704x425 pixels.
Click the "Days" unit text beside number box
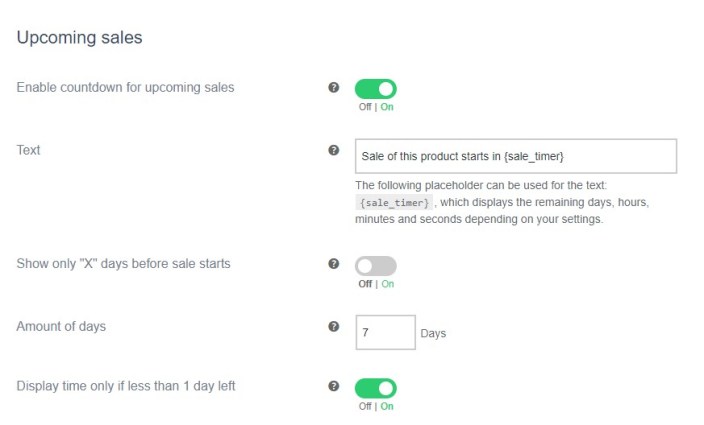point(433,333)
